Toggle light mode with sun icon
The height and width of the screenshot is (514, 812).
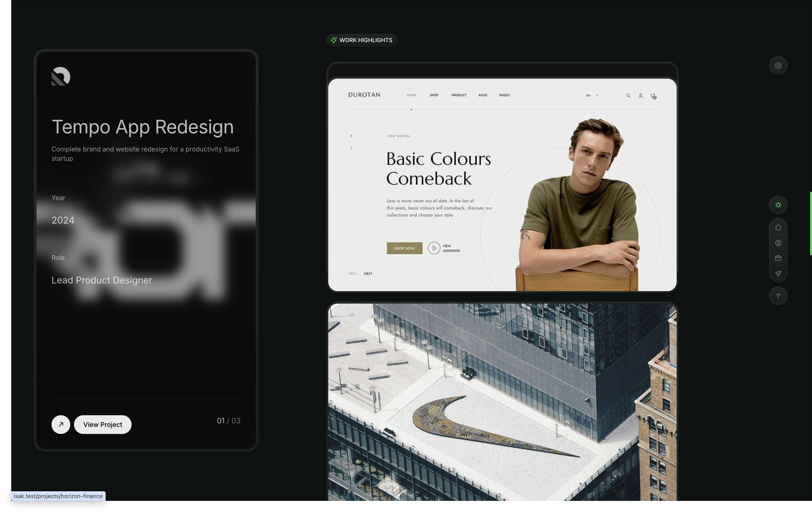pos(778,205)
